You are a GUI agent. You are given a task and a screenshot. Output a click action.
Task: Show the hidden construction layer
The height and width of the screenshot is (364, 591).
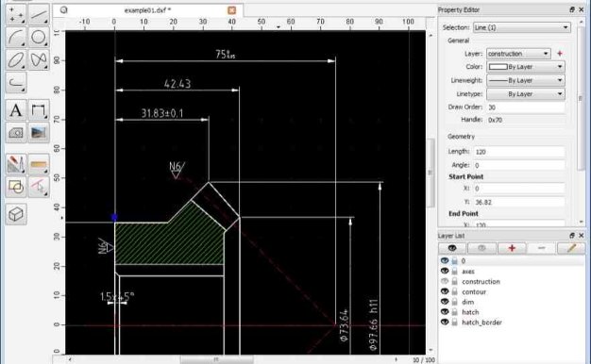[445, 281]
